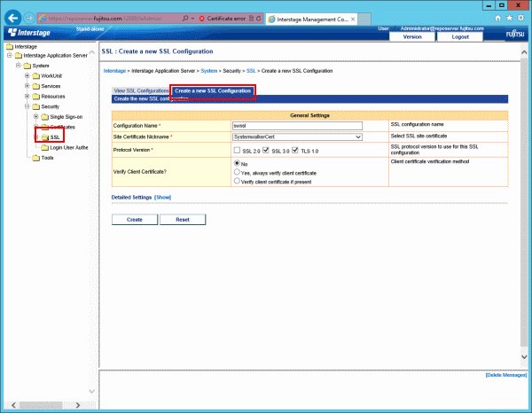Screen dimensions: 532x413
Task: Select the Interstage root folder icon
Action: [10, 46]
